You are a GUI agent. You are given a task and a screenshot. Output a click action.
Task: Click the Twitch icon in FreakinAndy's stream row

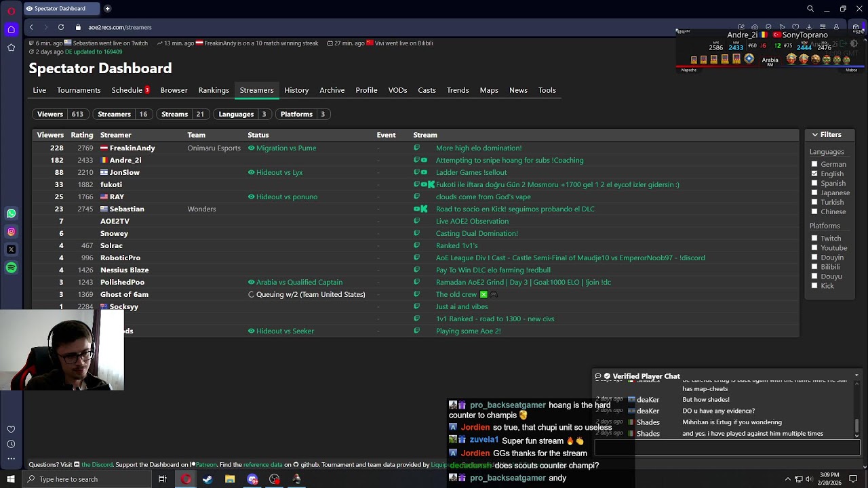point(416,148)
